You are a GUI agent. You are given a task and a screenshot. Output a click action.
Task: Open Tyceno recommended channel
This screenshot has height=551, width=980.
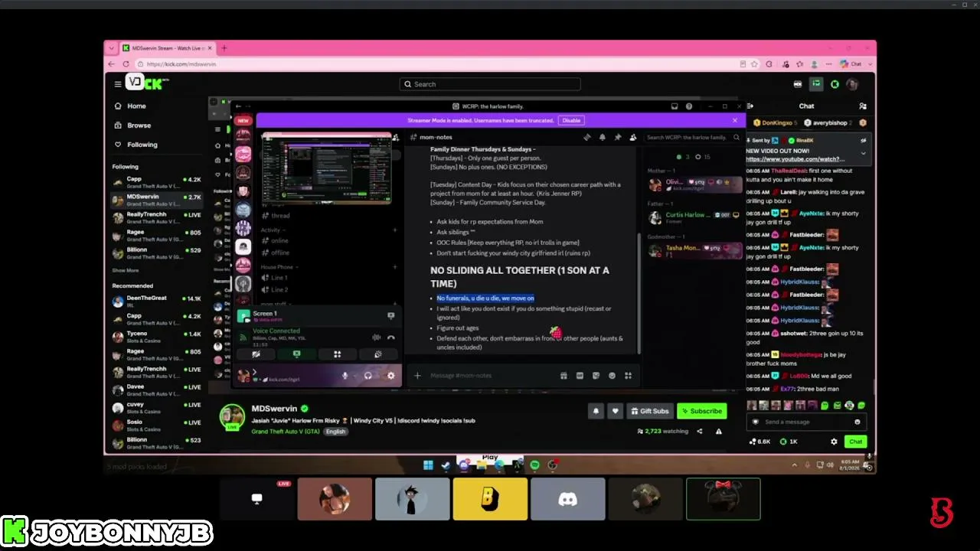(x=157, y=337)
